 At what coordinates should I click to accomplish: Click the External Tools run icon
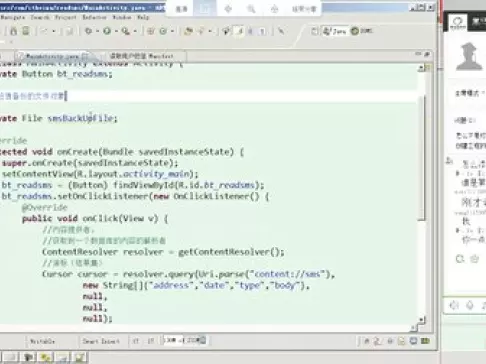point(125,31)
